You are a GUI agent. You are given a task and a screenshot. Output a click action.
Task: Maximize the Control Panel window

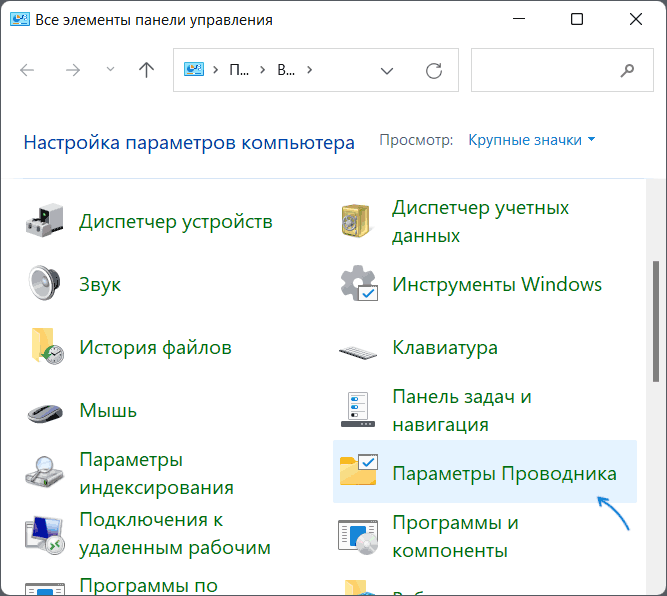click(577, 19)
